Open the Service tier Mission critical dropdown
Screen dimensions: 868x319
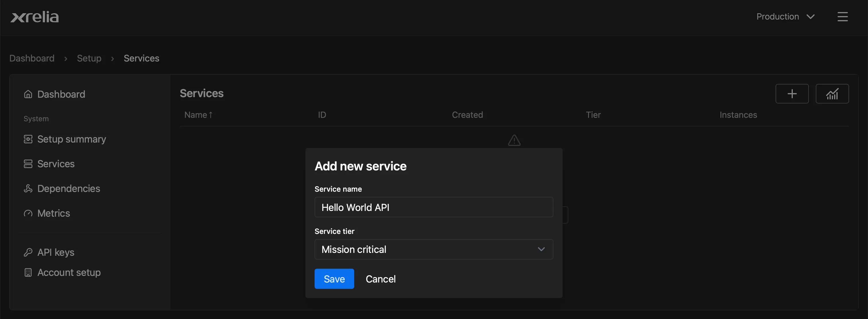(x=434, y=249)
